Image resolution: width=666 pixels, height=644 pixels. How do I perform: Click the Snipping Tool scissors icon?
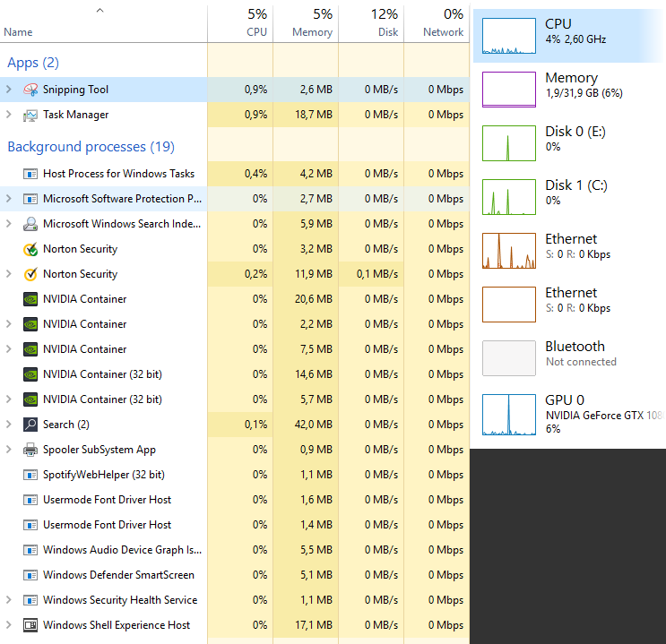[x=30, y=90]
